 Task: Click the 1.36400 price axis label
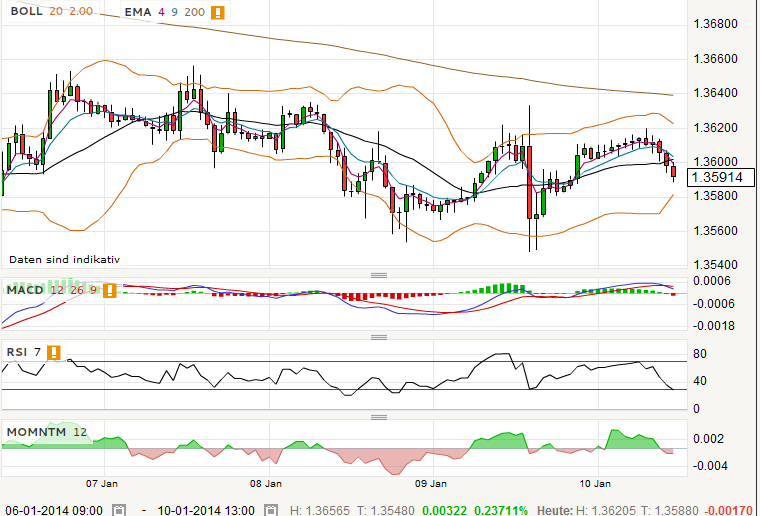tap(715, 93)
